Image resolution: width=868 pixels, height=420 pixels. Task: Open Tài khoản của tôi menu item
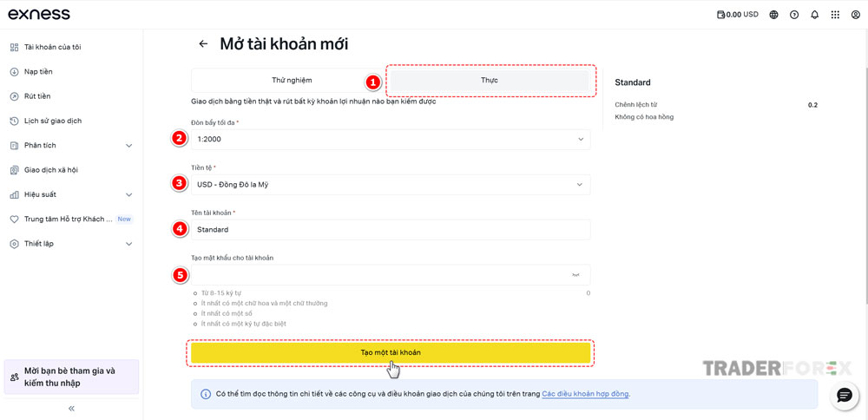(53, 47)
